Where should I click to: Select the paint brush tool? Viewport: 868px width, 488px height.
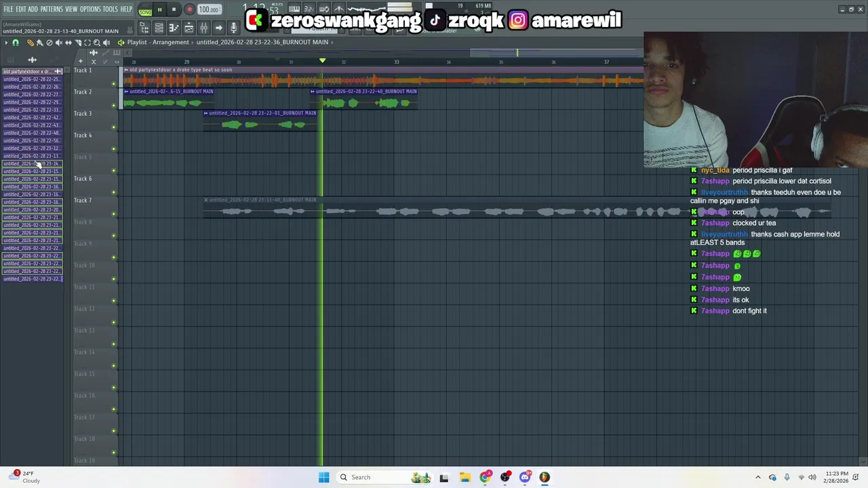tap(40, 42)
